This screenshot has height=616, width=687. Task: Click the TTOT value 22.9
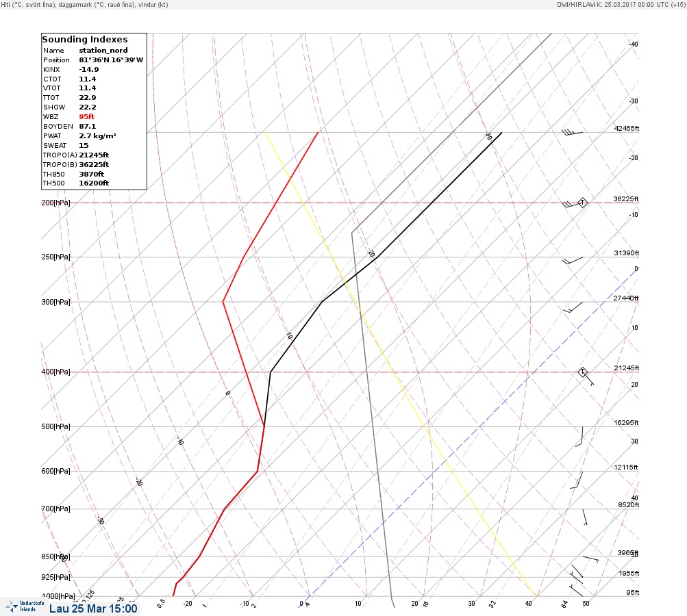pos(87,98)
